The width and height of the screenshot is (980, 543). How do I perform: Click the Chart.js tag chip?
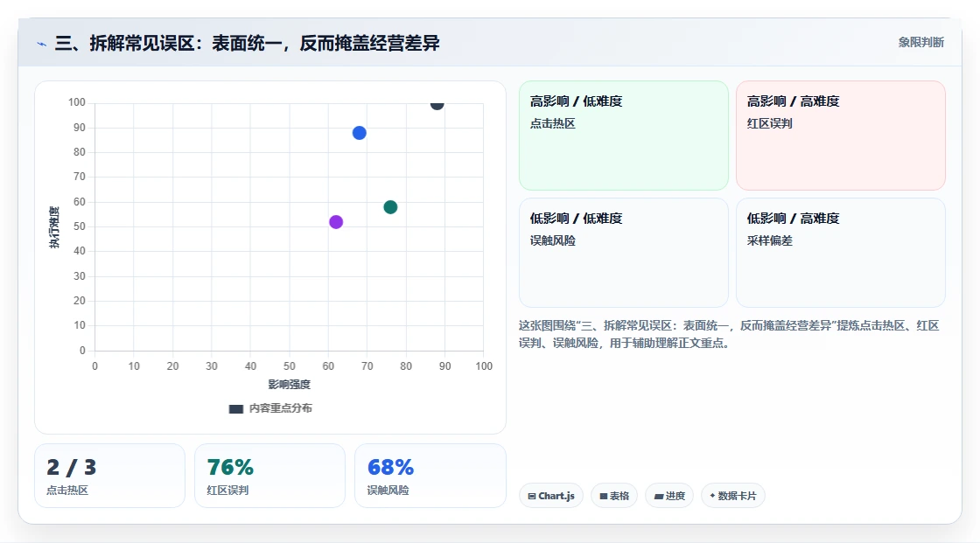click(x=551, y=496)
